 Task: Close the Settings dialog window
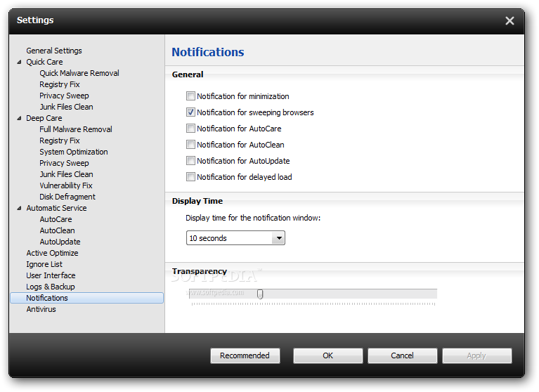(509, 21)
